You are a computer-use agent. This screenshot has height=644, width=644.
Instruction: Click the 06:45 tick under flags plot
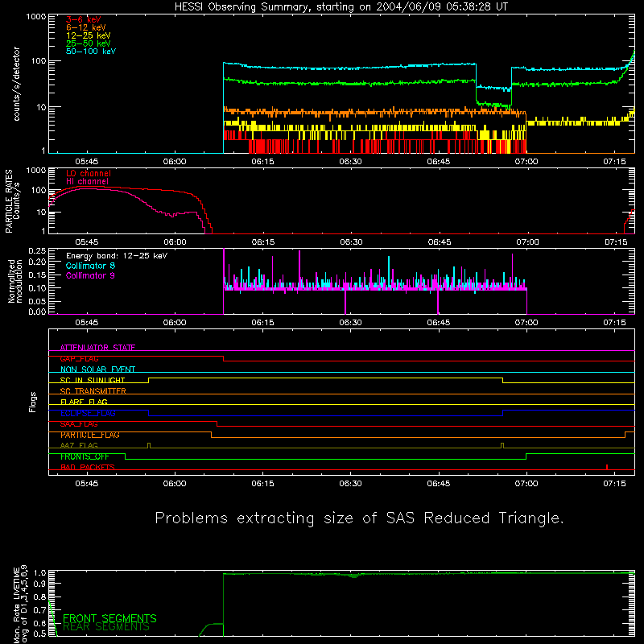pyautogui.click(x=439, y=484)
